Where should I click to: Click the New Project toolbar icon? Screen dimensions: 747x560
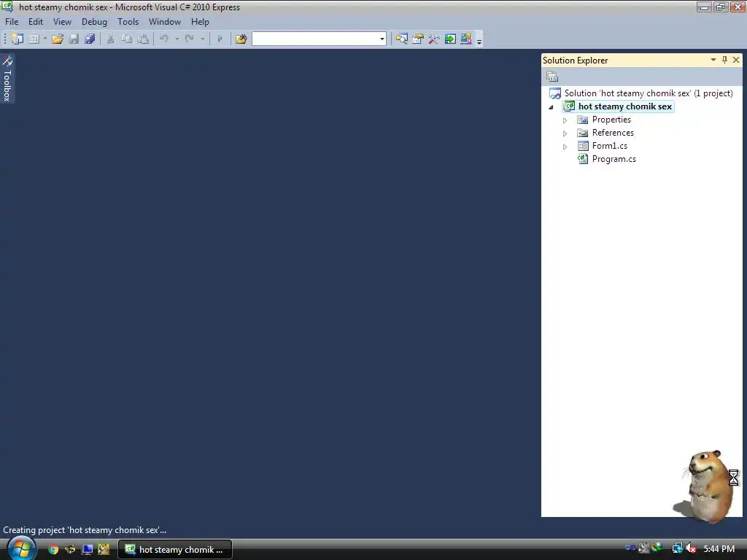click(x=18, y=39)
